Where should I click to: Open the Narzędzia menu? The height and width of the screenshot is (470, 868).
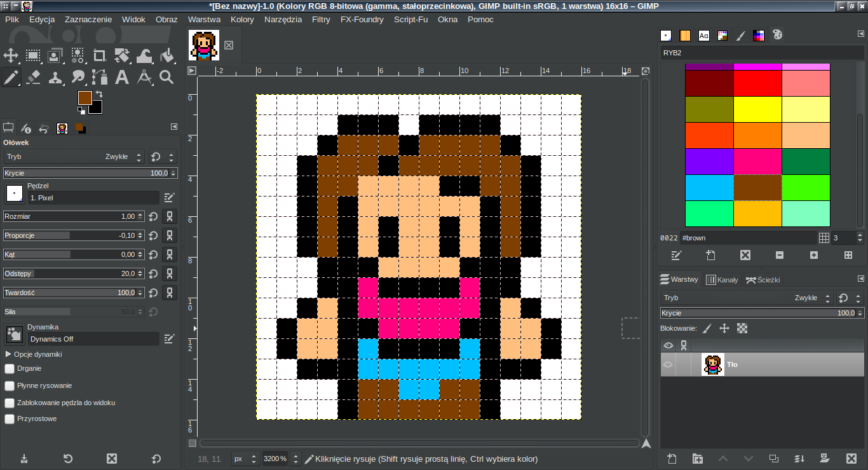click(283, 19)
